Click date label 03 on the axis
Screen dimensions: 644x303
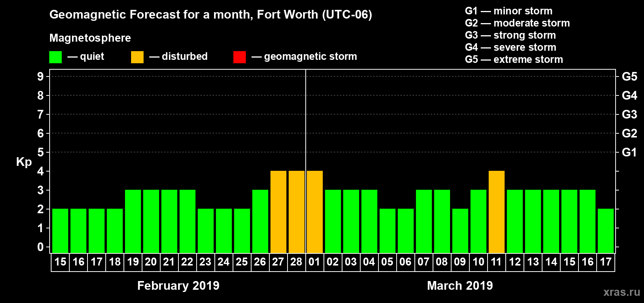351,262
